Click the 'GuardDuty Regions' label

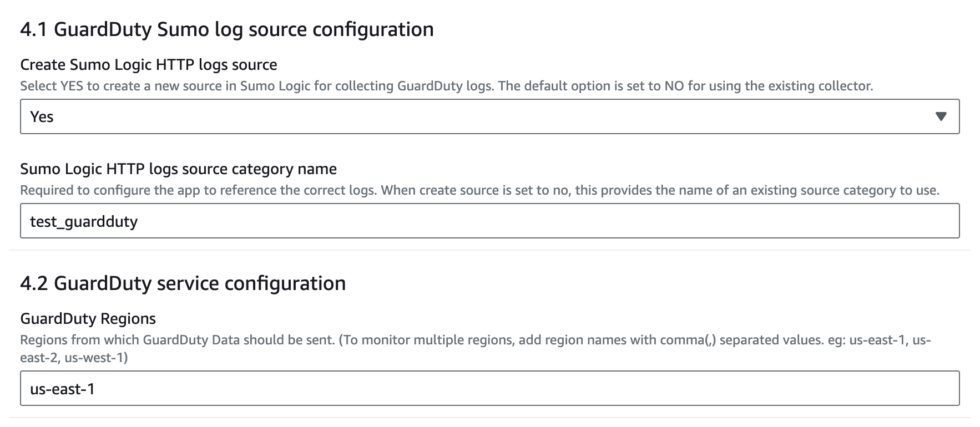click(x=88, y=319)
